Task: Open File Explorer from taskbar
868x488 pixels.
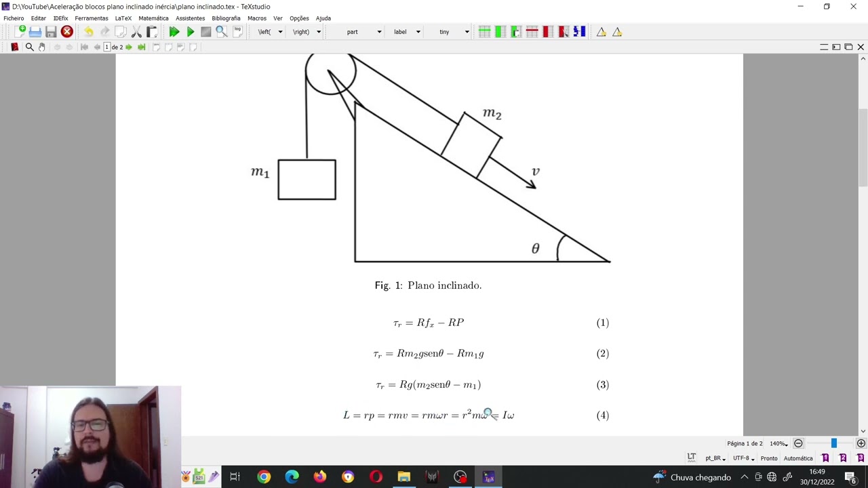Action: (x=404, y=477)
